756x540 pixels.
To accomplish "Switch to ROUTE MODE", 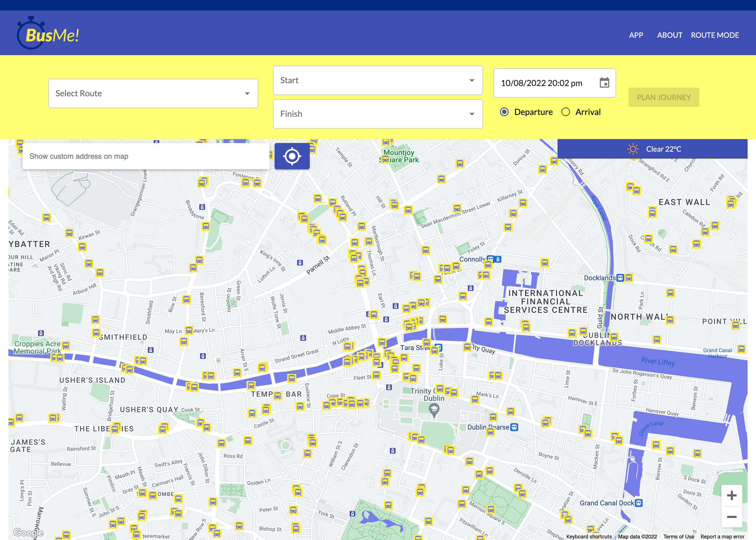I will 715,35.
